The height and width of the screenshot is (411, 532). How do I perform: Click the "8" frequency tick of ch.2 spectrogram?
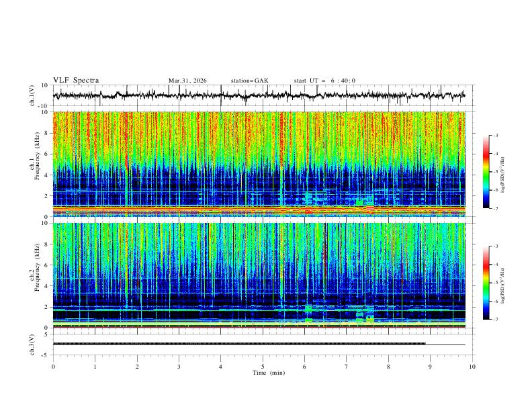click(x=47, y=244)
